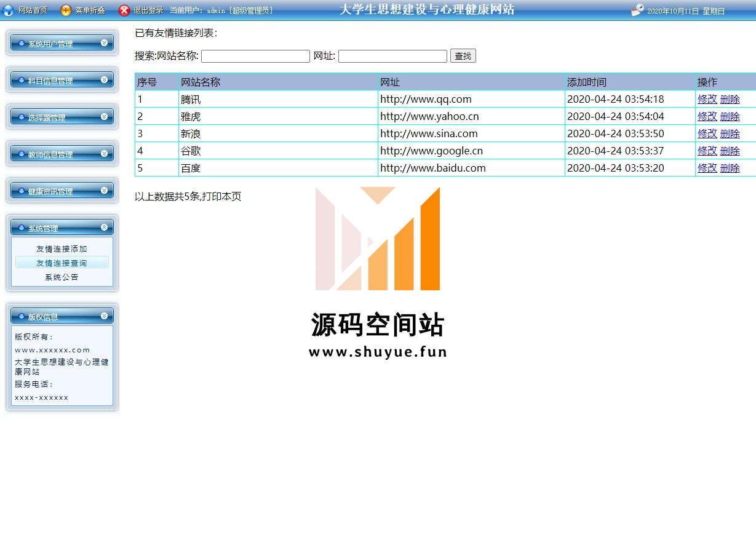Open the 友情连接添加 menu item
Viewport: 756px width, 548px height.
pyautogui.click(x=62, y=249)
